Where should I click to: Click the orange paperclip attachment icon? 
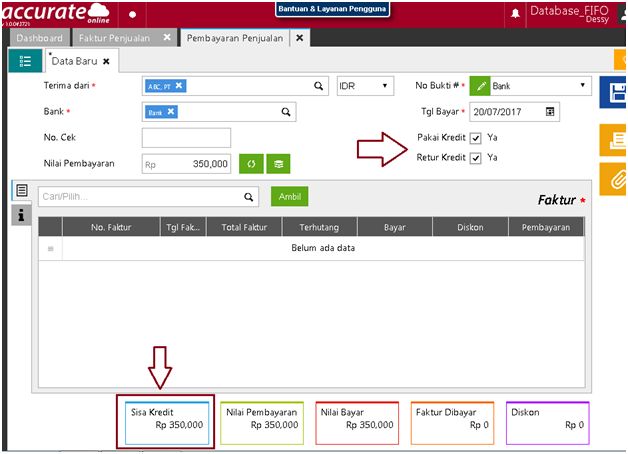click(613, 178)
